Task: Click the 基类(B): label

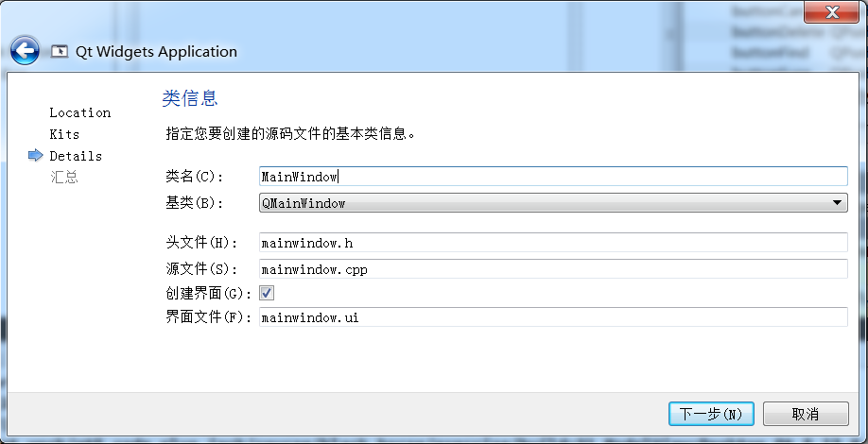Action: point(194,203)
